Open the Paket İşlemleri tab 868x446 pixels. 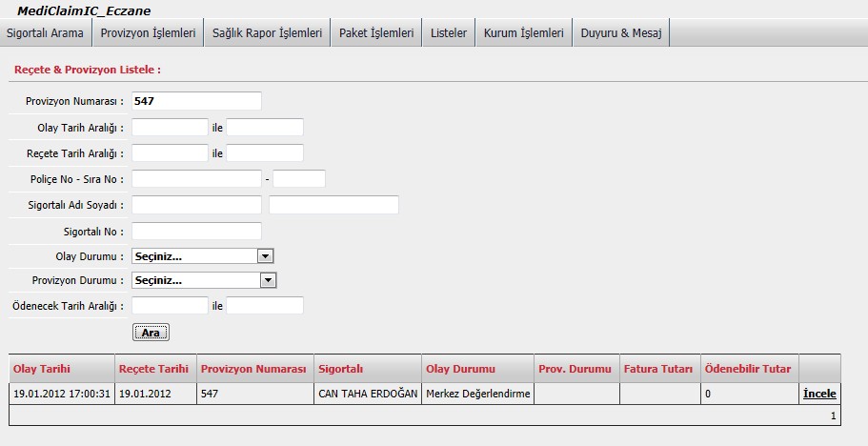coord(376,32)
